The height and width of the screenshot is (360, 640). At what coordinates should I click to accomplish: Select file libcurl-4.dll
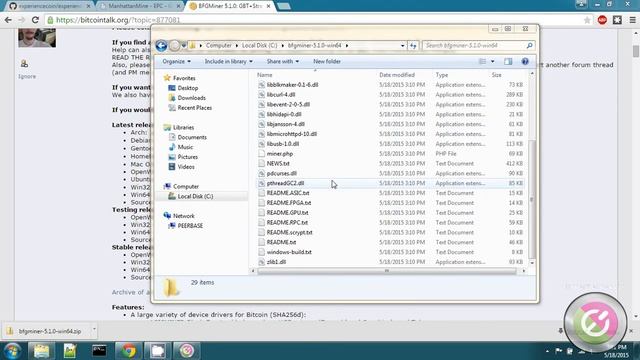(x=281, y=95)
